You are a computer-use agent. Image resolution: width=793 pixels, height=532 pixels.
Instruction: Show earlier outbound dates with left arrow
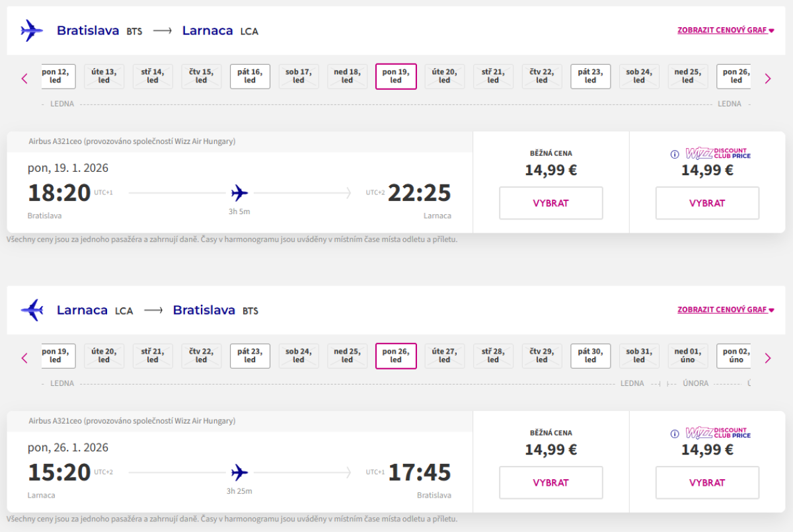click(x=25, y=79)
